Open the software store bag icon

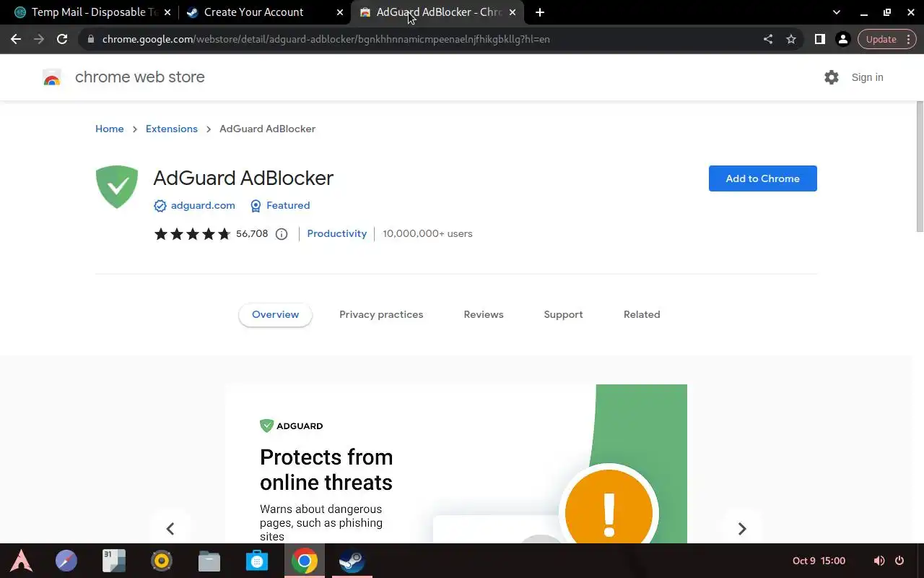[x=257, y=561]
